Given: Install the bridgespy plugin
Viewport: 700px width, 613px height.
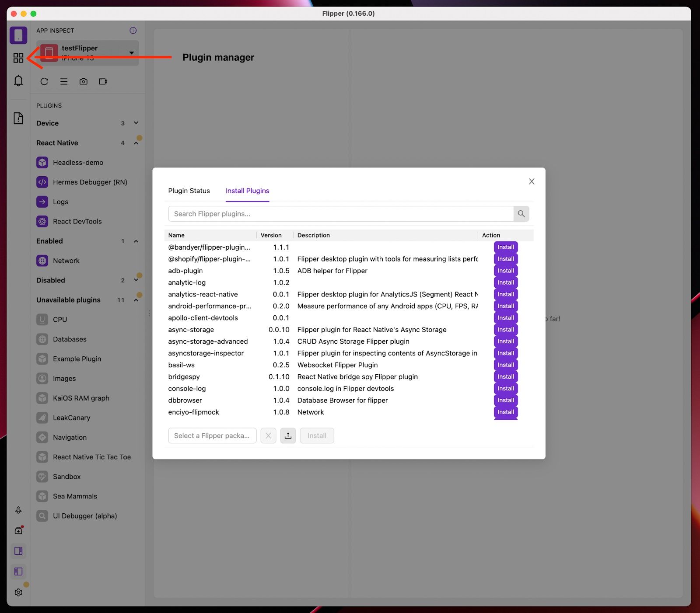Looking at the screenshot, I should click(x=506, y=376).
